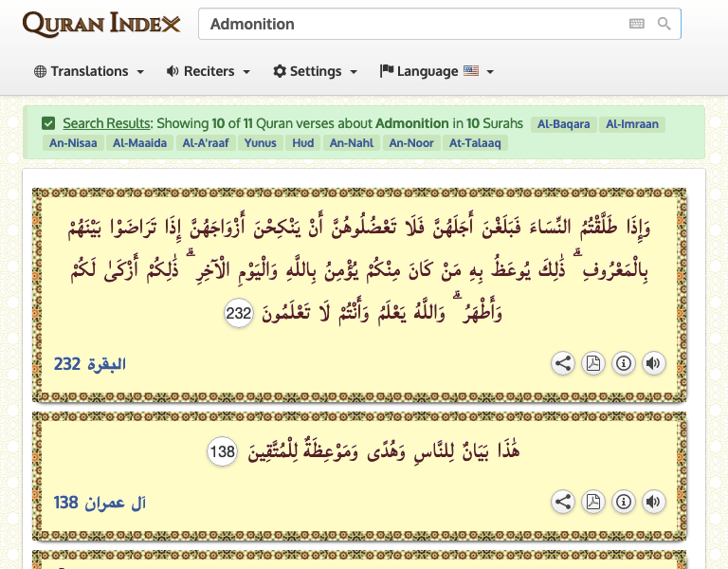Click the magnifier search icon

(664, 23)
